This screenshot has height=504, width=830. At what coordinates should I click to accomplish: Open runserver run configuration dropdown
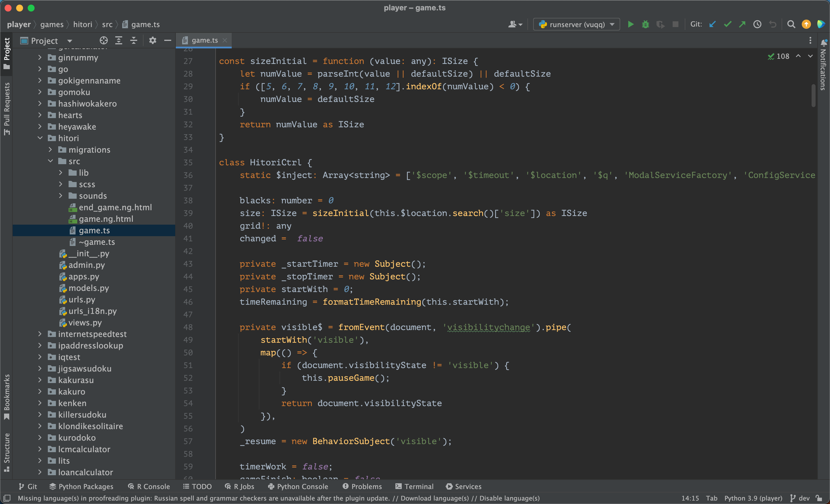click(576, 24)
